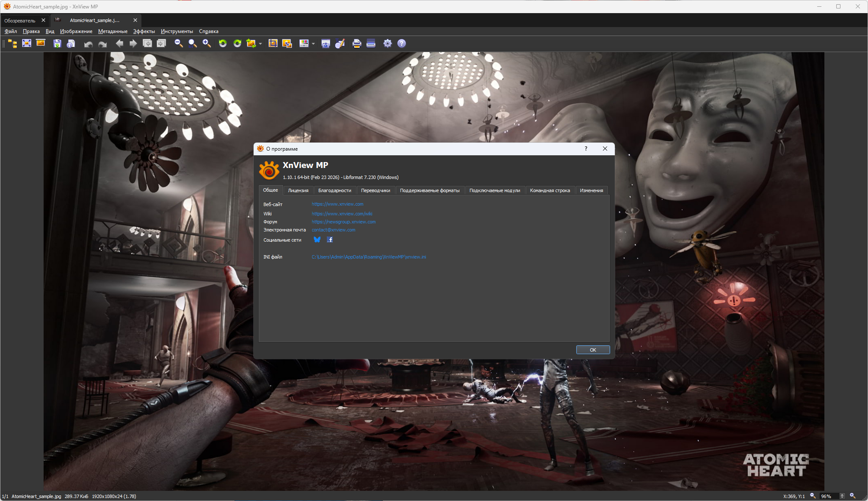Open the Инструменты menu
868x501 pixels.
(x=177, y=31)
